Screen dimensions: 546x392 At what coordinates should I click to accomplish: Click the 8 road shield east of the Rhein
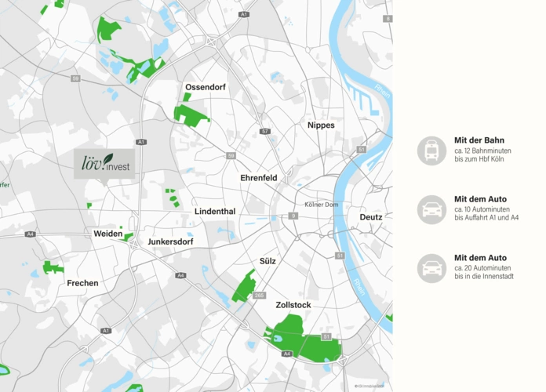(x=388, y=19)
